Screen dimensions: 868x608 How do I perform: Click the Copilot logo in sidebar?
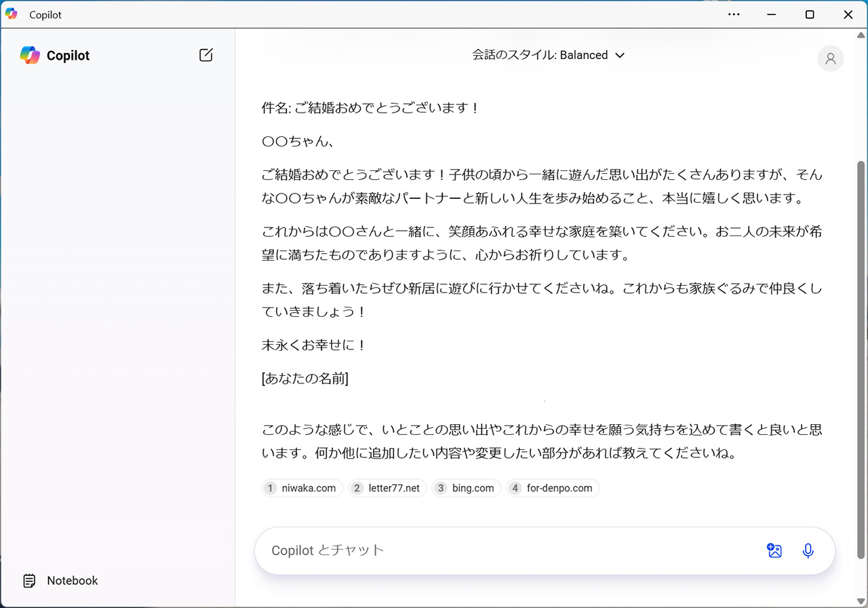coord(30,56)
